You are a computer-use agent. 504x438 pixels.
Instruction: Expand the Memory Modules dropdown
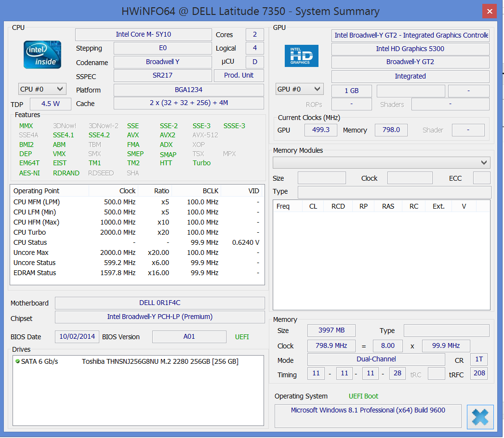pyautogui.click(x=382, y=162)
